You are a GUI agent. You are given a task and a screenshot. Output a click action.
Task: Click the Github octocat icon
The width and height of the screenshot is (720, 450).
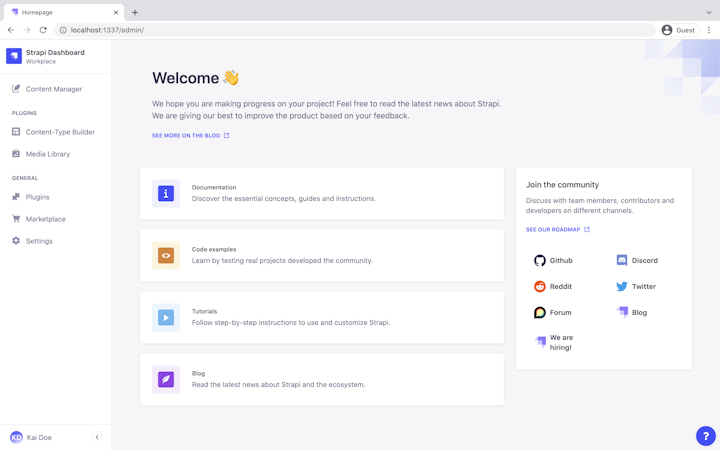(540, 260)
